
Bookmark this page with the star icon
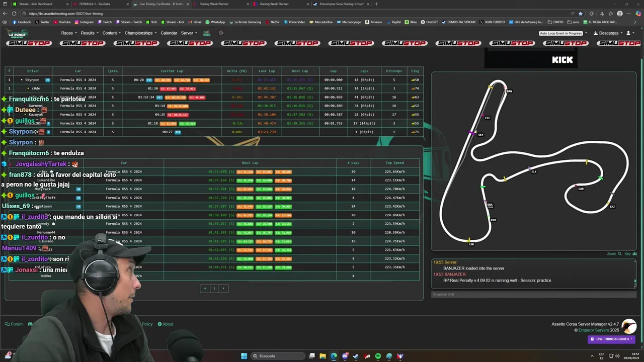pyautogui.click(x=581, y=14)
